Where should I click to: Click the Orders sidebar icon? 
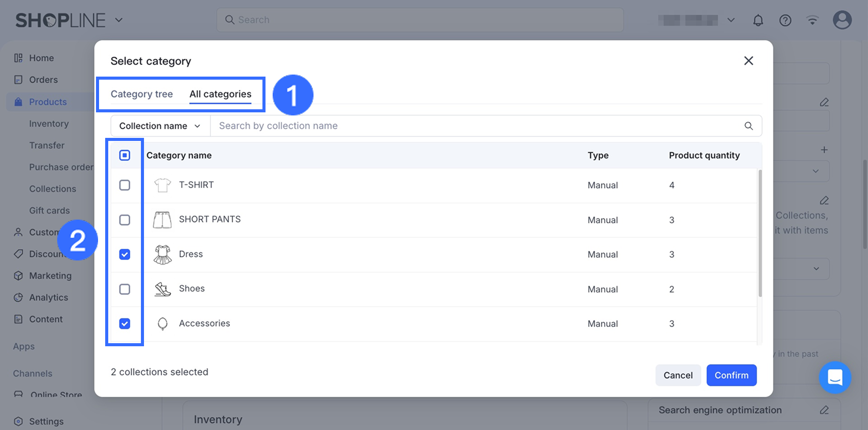tap(18, 80)
